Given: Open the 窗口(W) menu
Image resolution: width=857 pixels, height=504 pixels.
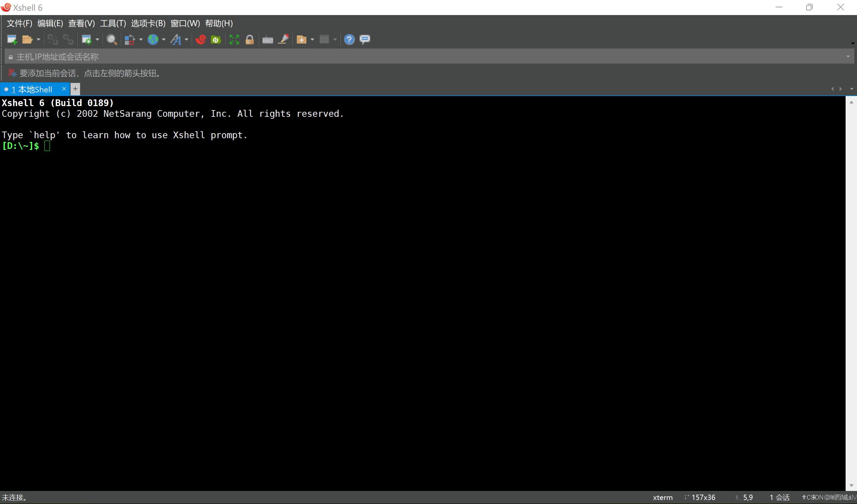Looking at the screenshot, I should click(x=185, y=23).
